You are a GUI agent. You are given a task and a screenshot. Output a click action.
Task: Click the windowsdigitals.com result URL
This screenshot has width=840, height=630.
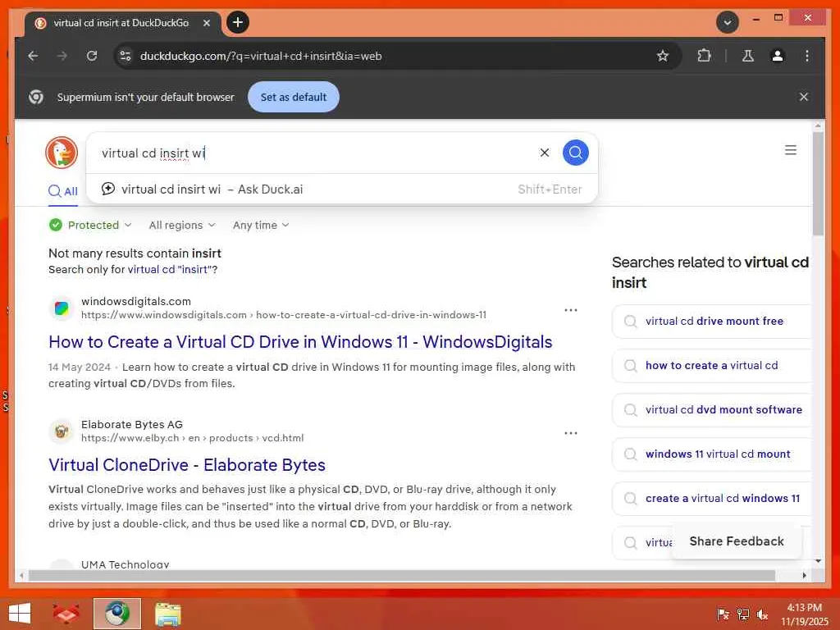[284, 315]
